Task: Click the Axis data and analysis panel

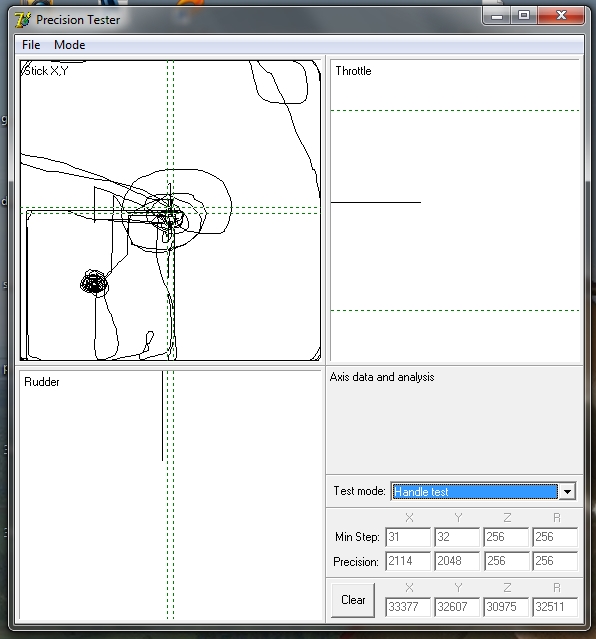Action: coord(455,420)
